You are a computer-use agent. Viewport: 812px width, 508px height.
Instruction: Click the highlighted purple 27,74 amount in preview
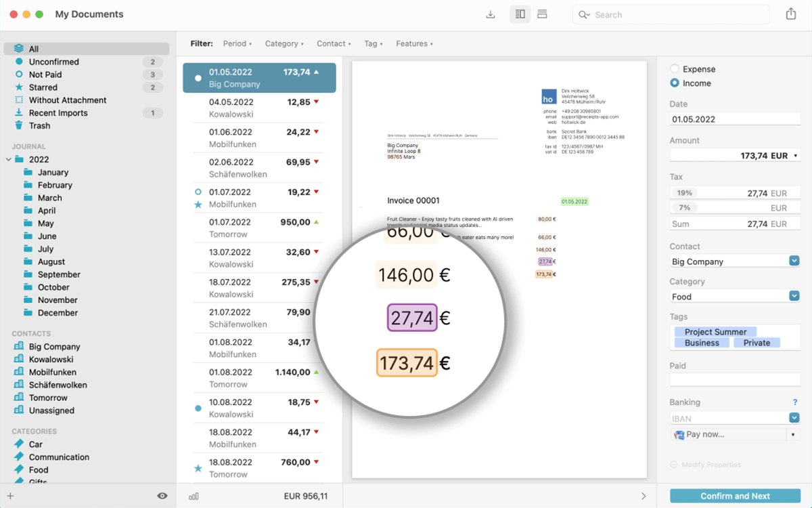(413, 318)
